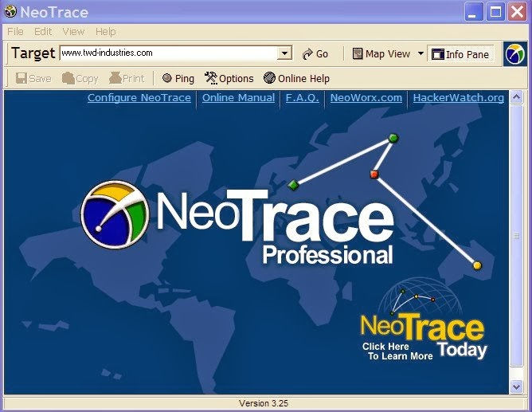
Task: Maximize the NeoTrace window
Action: (495, 12)
